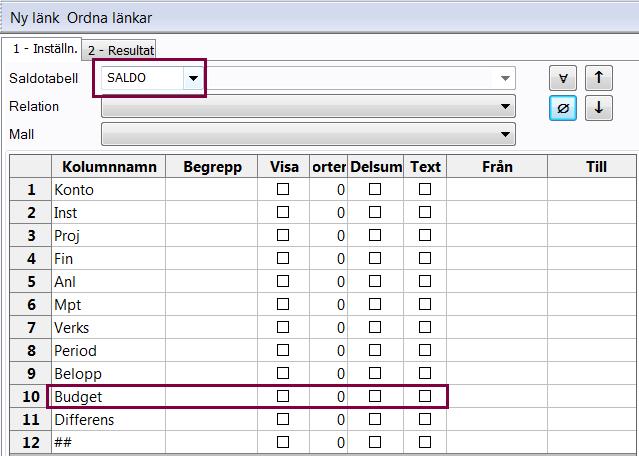
Task: Open the Mall dropdown
Action: [x=308, y=134]
